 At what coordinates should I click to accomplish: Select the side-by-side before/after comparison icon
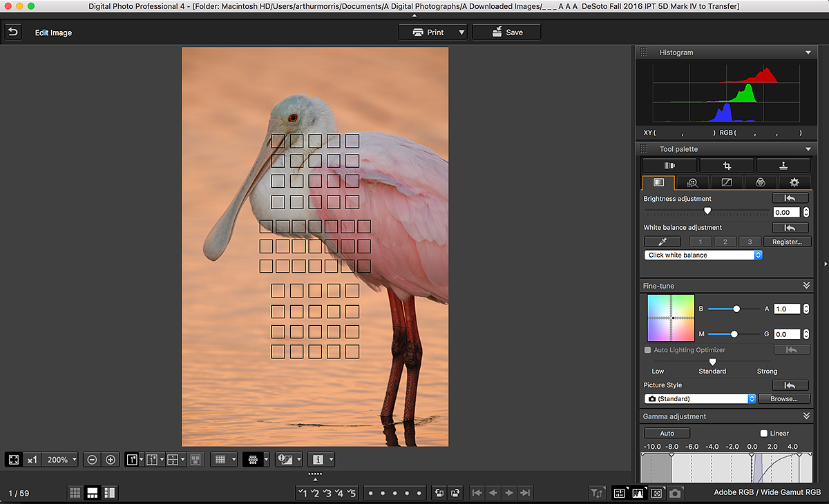click(x=153, y=459)
